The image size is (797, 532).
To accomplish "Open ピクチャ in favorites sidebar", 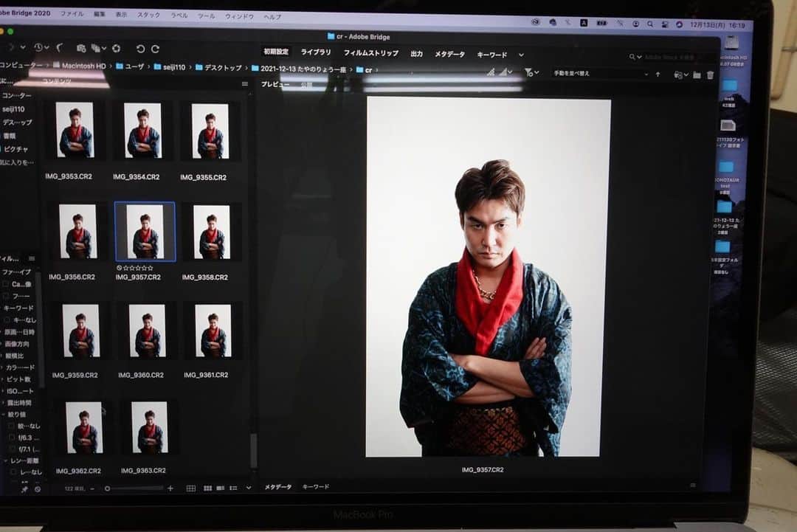I will click(x=16, y=149).
